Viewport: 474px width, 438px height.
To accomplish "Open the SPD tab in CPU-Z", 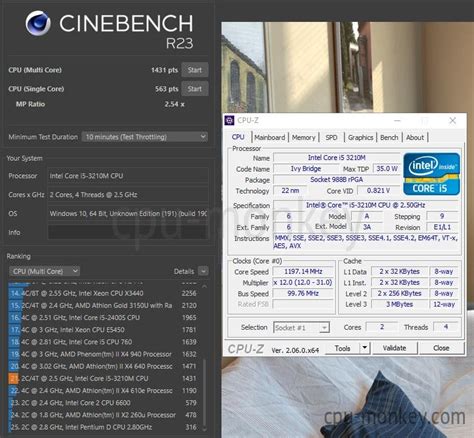I will point(331,137).
